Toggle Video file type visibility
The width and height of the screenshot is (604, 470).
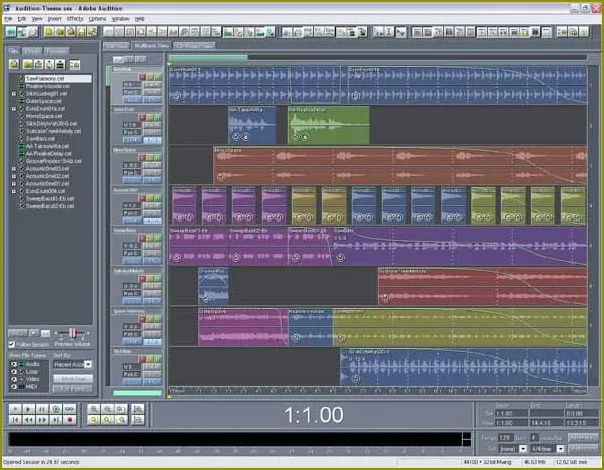tap(14, 379)
